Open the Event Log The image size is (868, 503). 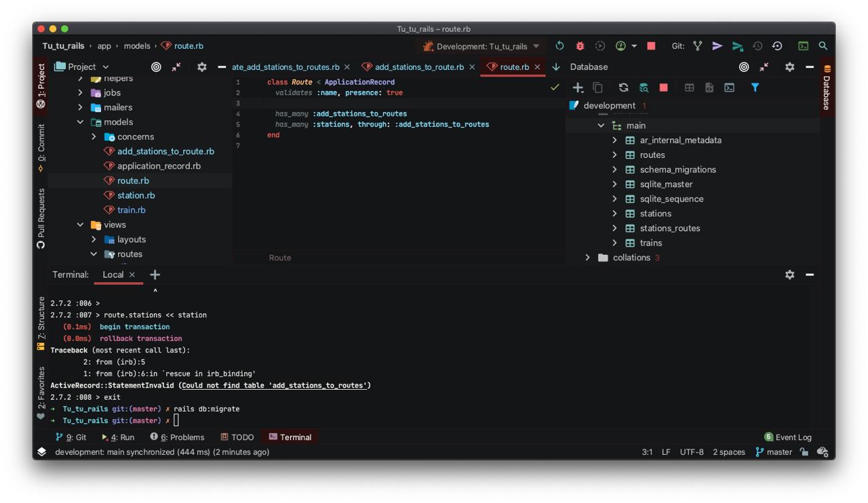788,437
